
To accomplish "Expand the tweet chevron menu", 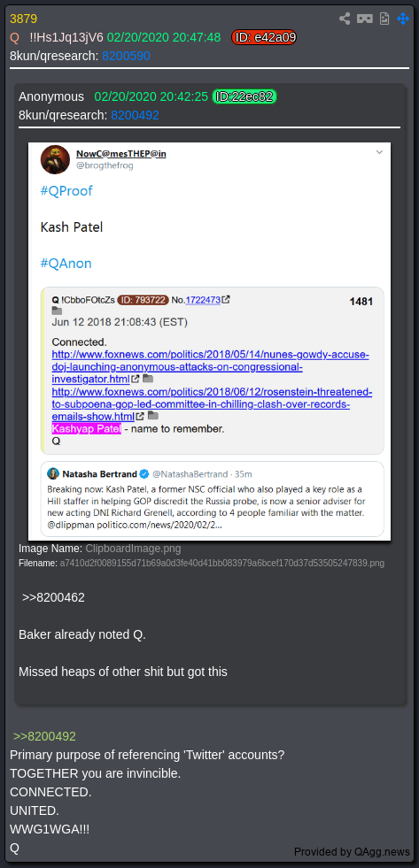I will (379, 151).
